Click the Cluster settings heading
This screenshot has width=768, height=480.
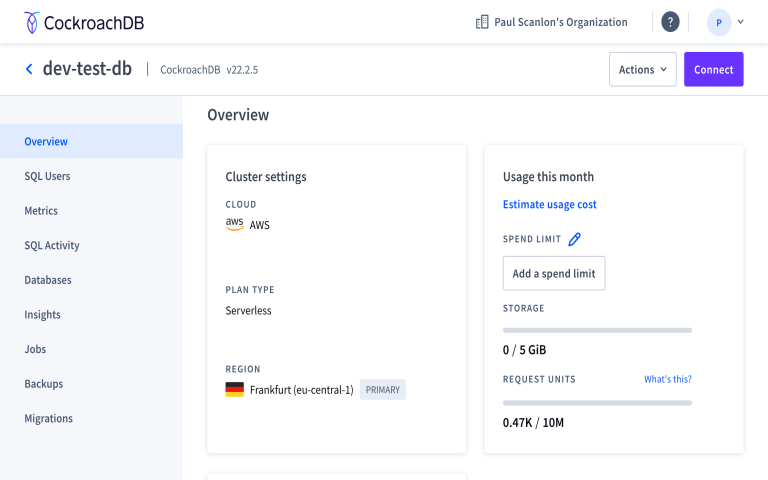point(266,177)
